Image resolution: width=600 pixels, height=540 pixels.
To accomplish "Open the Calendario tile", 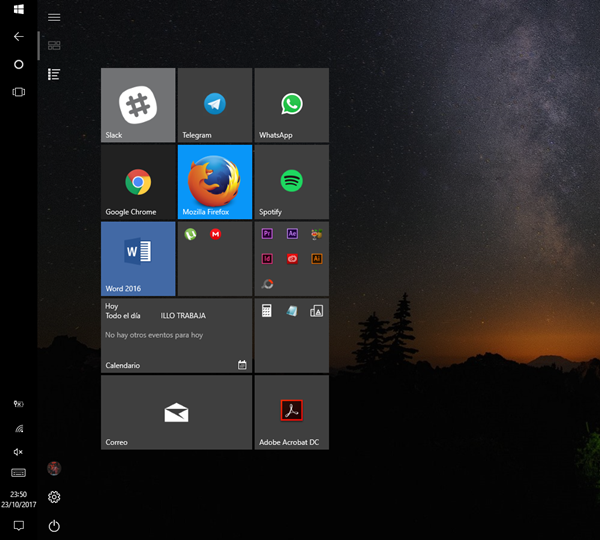I will click(x=176, y=336).
